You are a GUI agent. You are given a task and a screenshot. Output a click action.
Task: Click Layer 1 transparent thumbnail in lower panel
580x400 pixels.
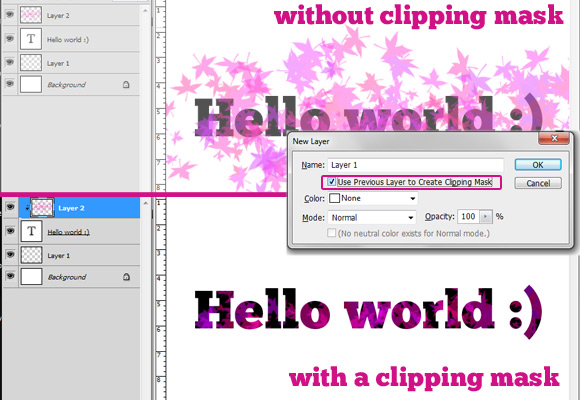pyautogui.click(x=31, y=255)
